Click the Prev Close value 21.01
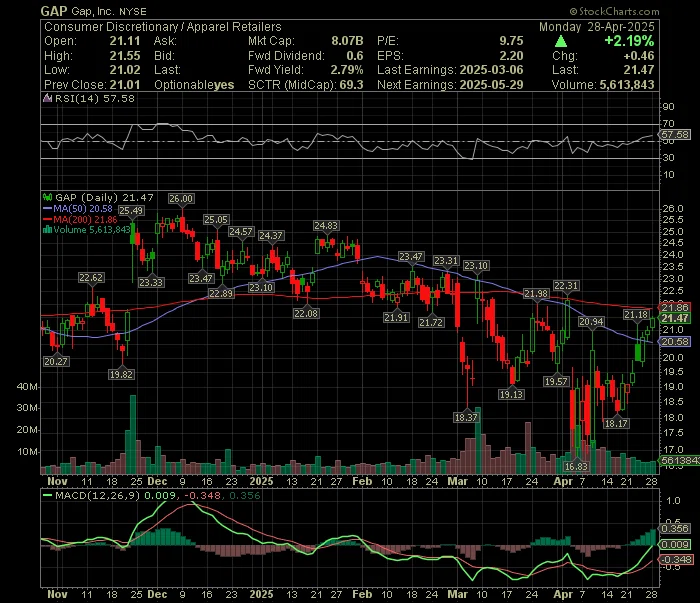This screenshot has height=603, width=700. coord(125,85)
